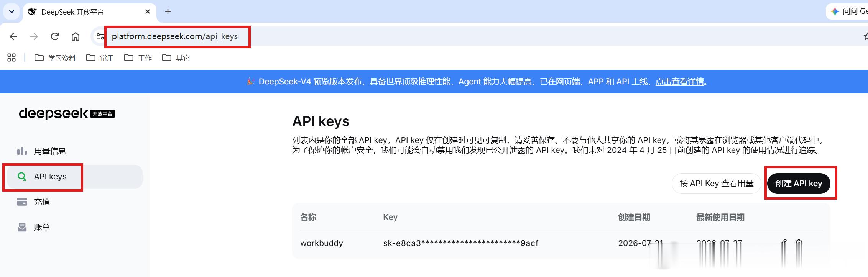Go back to the previous page

13,36
